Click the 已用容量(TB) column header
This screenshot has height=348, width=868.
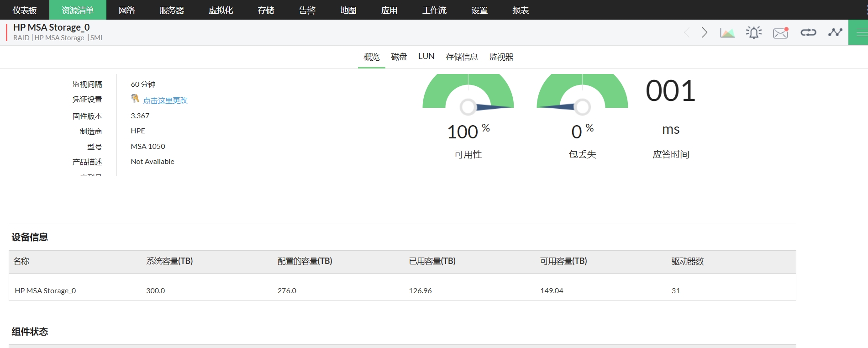pos(432,261)
